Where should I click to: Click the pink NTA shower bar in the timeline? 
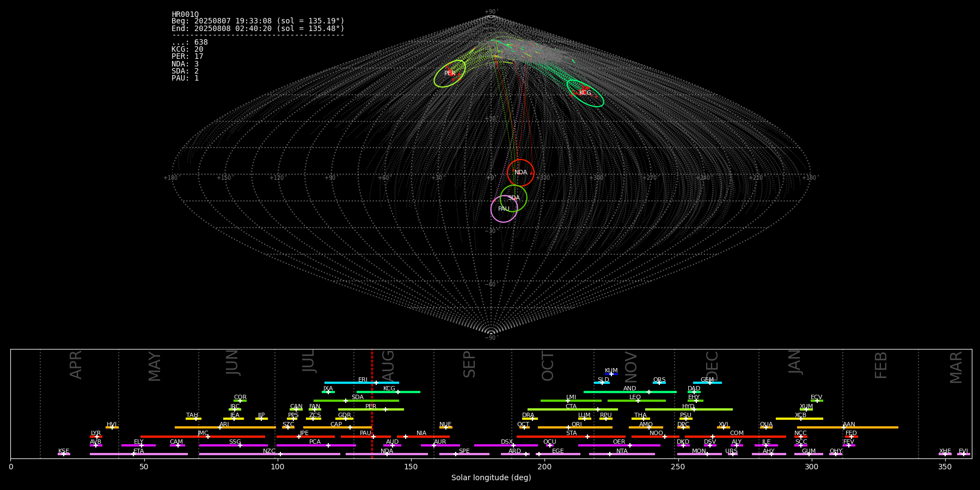(622, 454)
